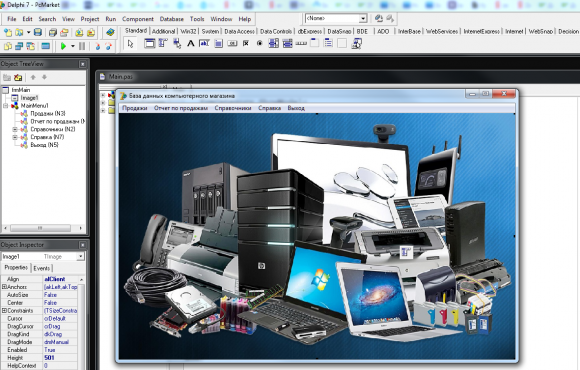
Task: Switch to the Events tab
Action: click(41, 268)
